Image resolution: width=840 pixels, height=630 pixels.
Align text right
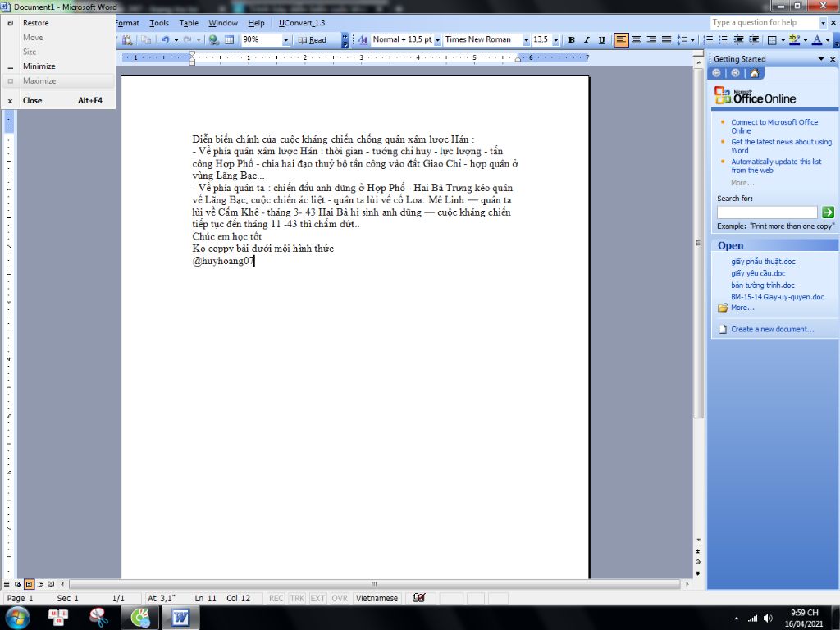tap(651, 39)
